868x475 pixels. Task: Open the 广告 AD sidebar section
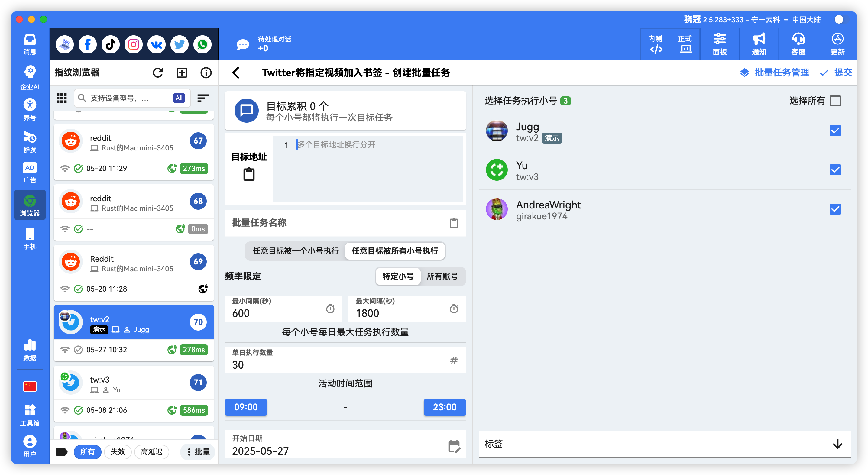[x=30, y=173]
